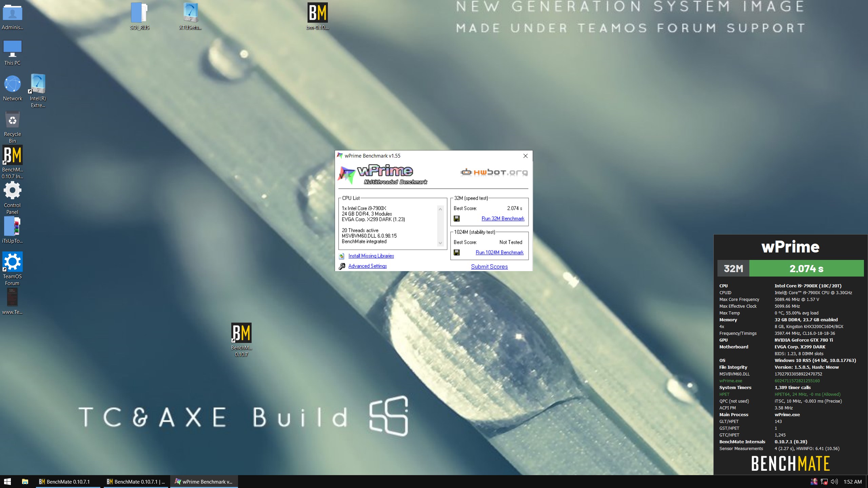Click CPU List scrollbar down arrow
Viewport: 868px width, 488px height.
point(440,243)
